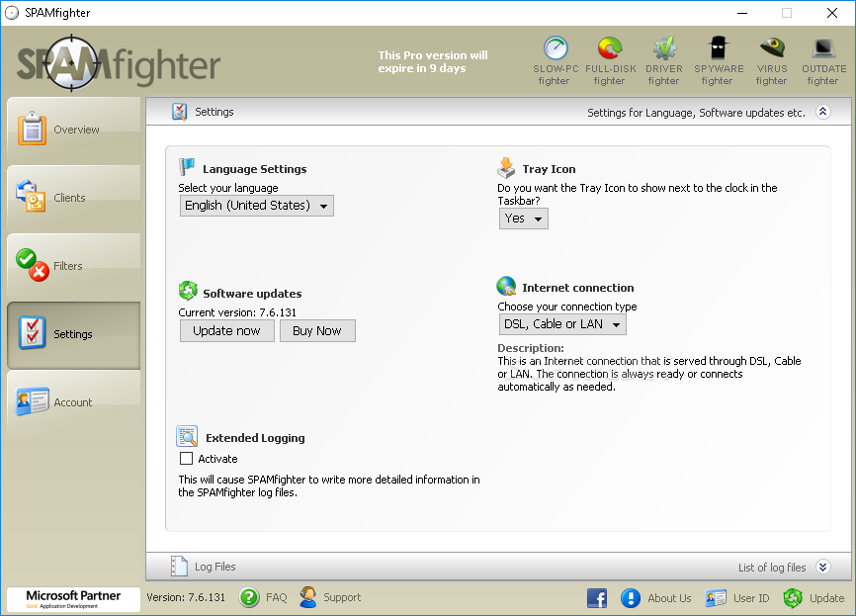856x616 pixels.
Task: Click the About Us exclamation icon
Action: (631, 598)
